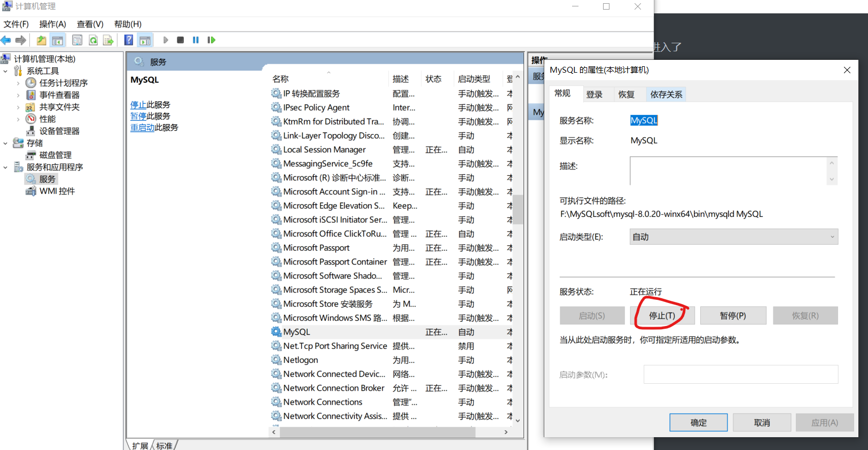The height and width of the screenshot is (450, 868).
Task: Switch to the 扩展 view tab at bottom
Action: tap(140, 446)
